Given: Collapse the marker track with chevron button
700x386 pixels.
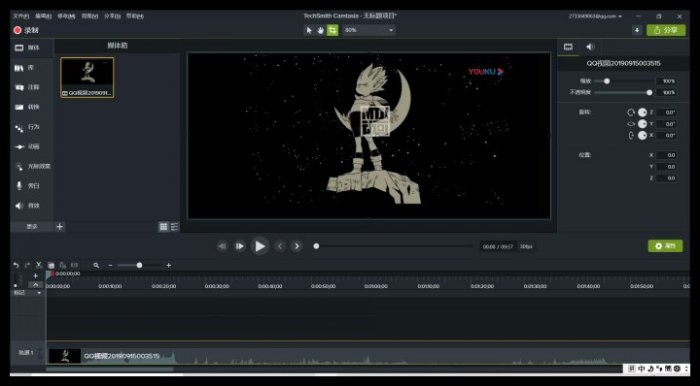Looking at the screenshot, I should pyautogui.click(x=36, y=285).
